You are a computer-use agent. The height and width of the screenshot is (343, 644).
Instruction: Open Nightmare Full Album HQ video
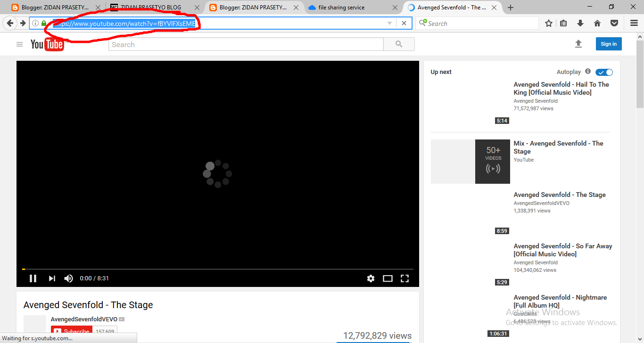click(560, 302)
